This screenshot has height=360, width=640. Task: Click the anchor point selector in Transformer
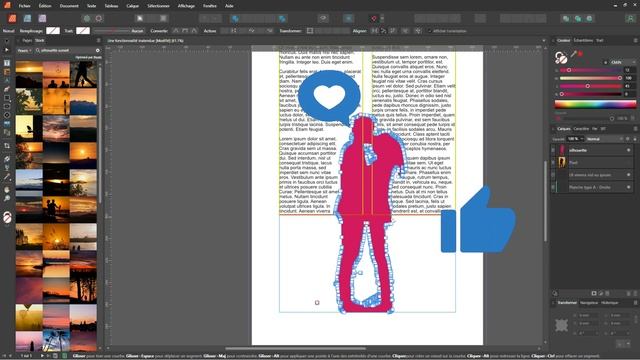(x=562, y=325)
